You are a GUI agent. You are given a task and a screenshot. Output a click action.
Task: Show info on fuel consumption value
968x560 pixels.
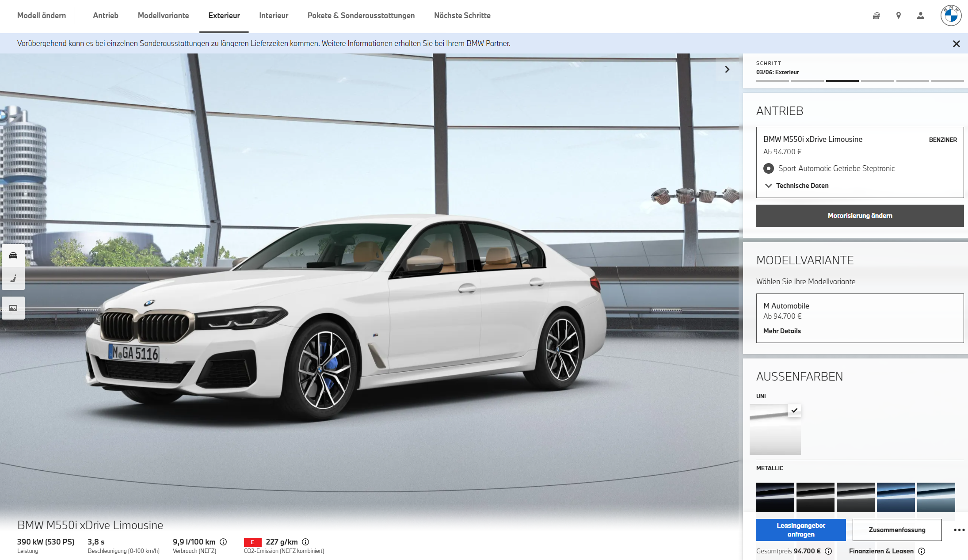coord(223,542)
